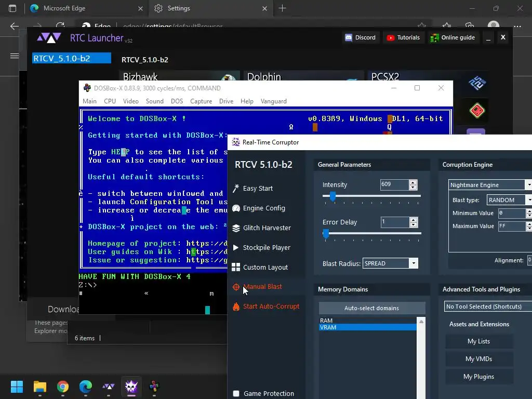Open a new tab in Edge
Viewport: 532px width, 399px height.
click(282, 8)
